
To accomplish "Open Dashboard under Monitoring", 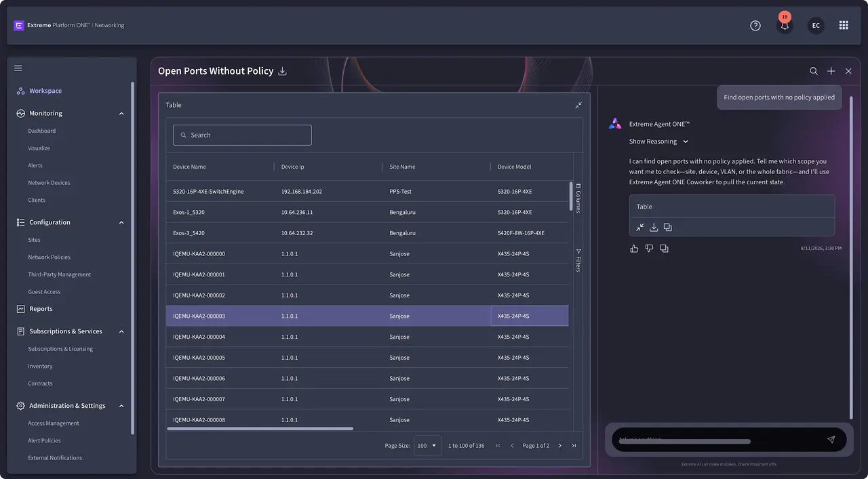I will pos(42,131).
